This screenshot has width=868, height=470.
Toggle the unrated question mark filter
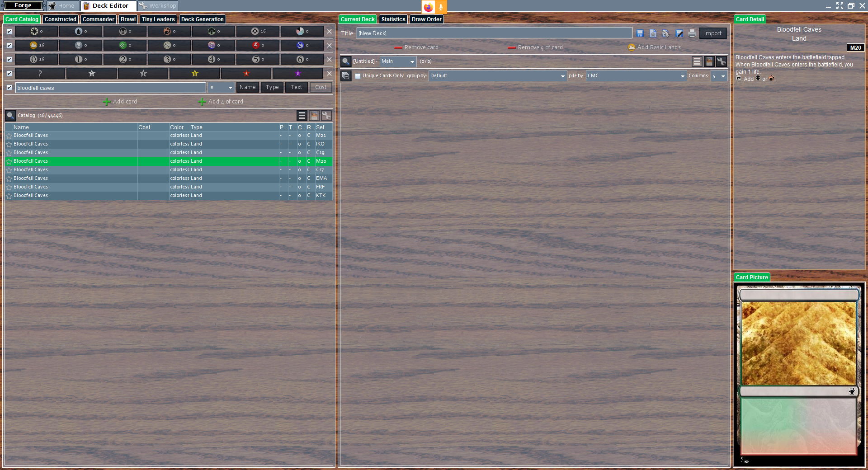pos(40,73)
